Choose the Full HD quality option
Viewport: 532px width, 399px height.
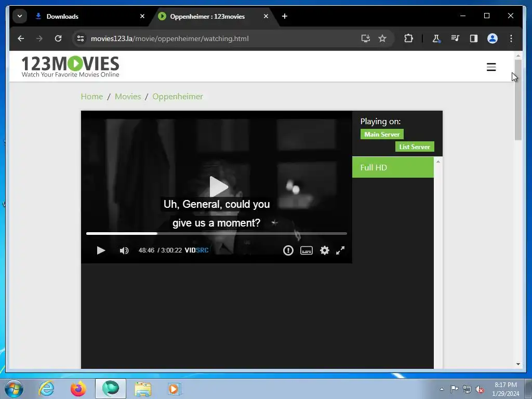point(393,167)
